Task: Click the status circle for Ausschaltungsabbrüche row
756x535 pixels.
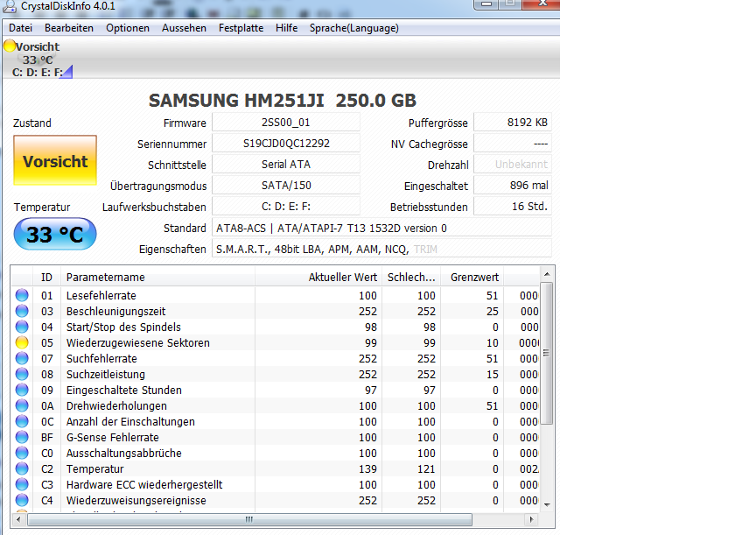Action: pyautogui.click(x=22, y=453)
